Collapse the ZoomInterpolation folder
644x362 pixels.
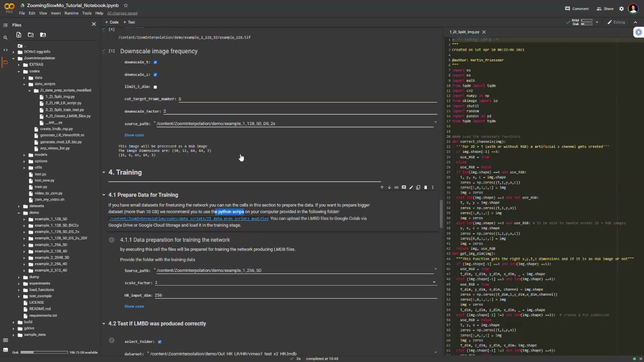tap(14, 58)
